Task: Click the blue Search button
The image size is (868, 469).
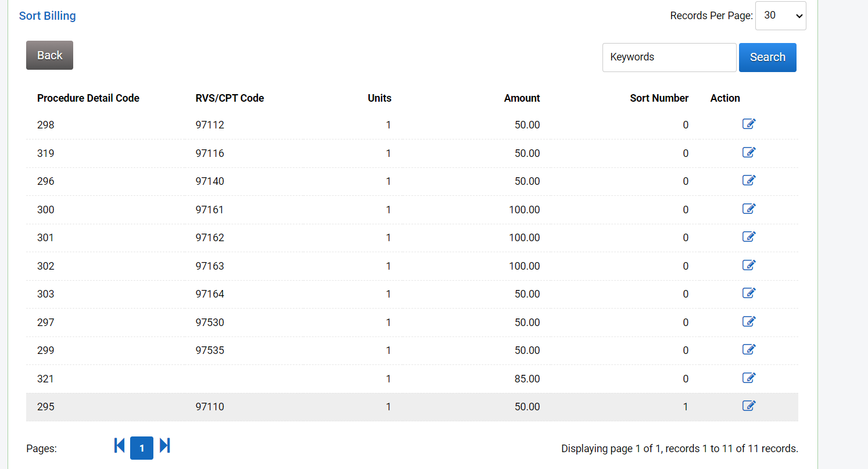Action: click(x=767, y=58)
